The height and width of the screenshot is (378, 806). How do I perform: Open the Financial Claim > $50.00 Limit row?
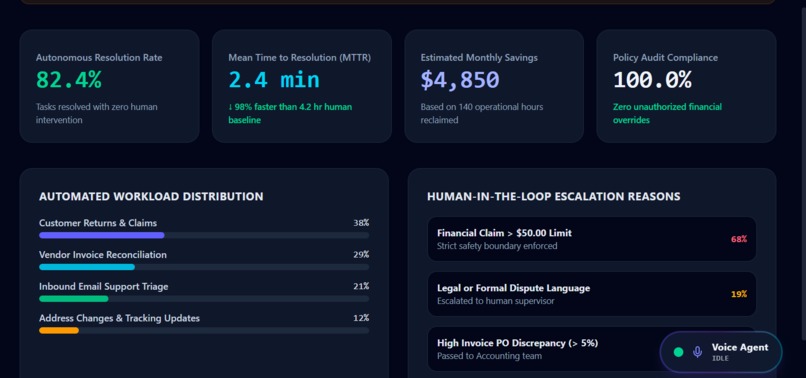point(592,239)
